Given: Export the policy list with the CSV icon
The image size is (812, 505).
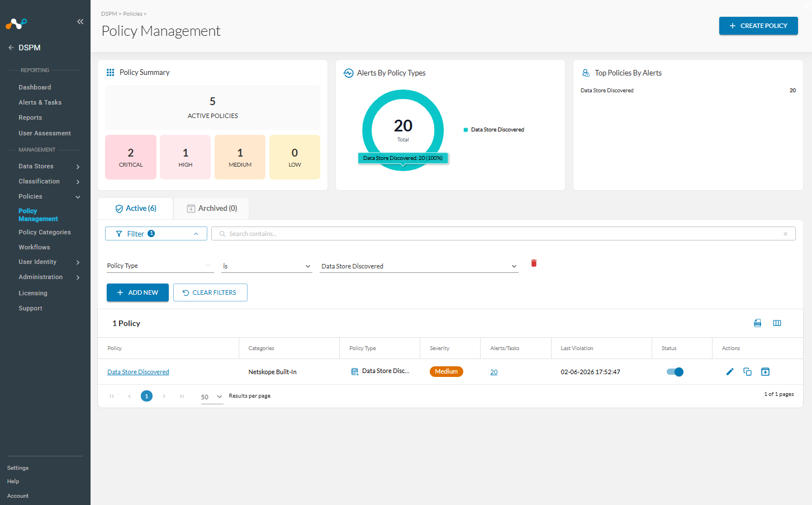Looking at the screenshot, I should 758,323.
